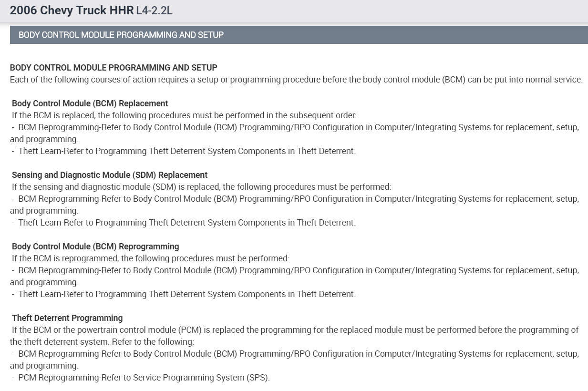Open Theft Learn reference under BCM Replacement
Image resolution: width=588 pixels, height=391 pixels.
tap(187, 151)
